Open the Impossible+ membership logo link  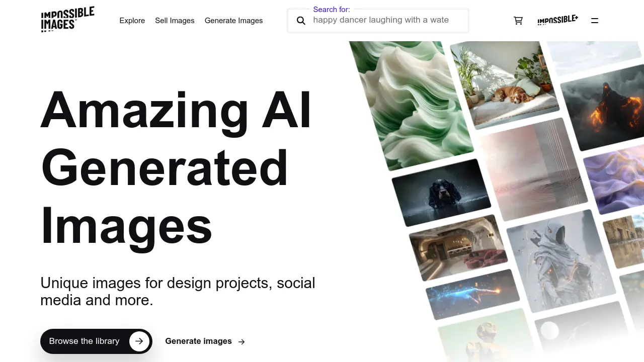coord(557,20)
